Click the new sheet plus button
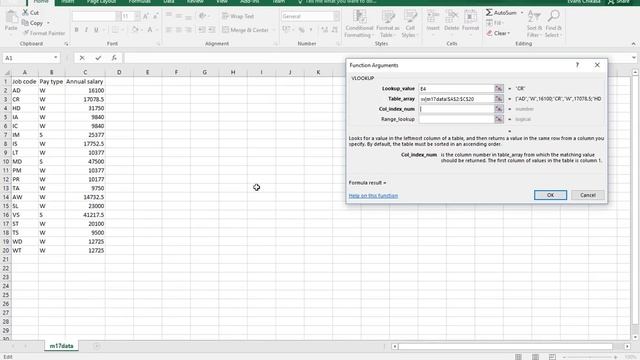 [x=97, y=346]
